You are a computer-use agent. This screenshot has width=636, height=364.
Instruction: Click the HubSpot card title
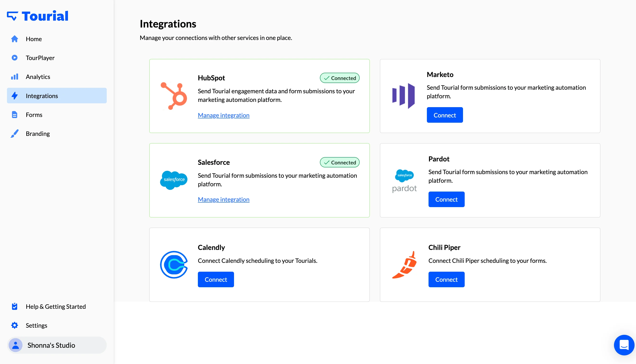click(x=211, y=78)
